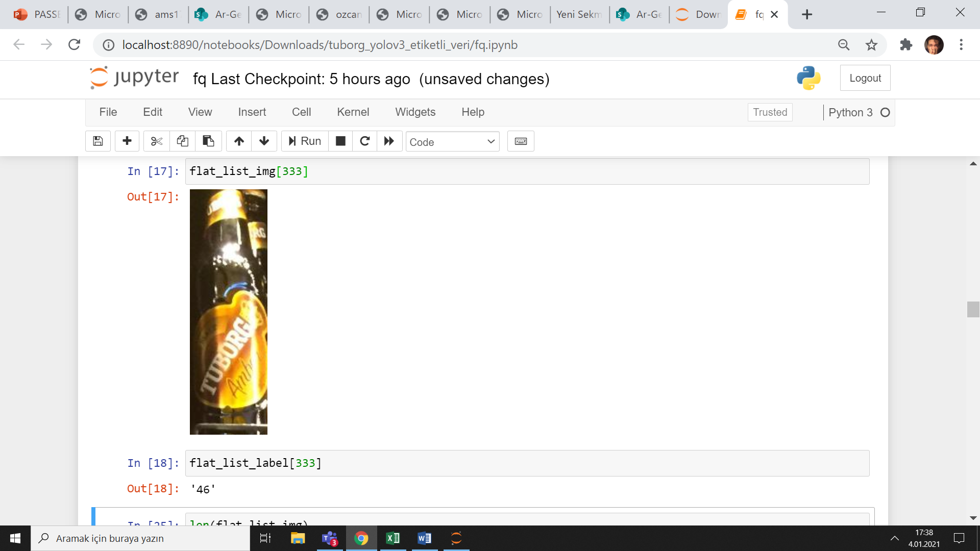Open the Widgets menu
The height and width of the screenshot is (551, 980).
click(415, 112)
